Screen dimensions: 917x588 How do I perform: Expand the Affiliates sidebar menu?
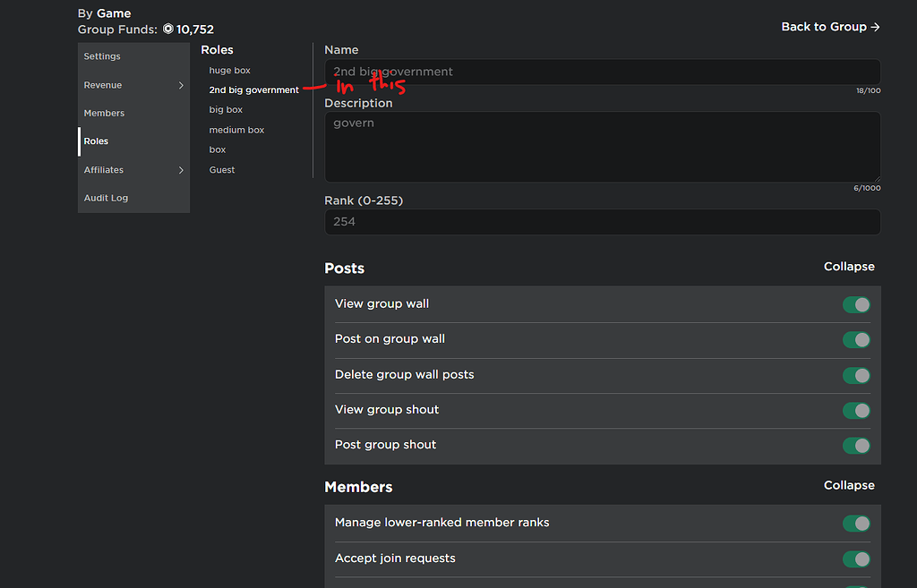(103, 169)
